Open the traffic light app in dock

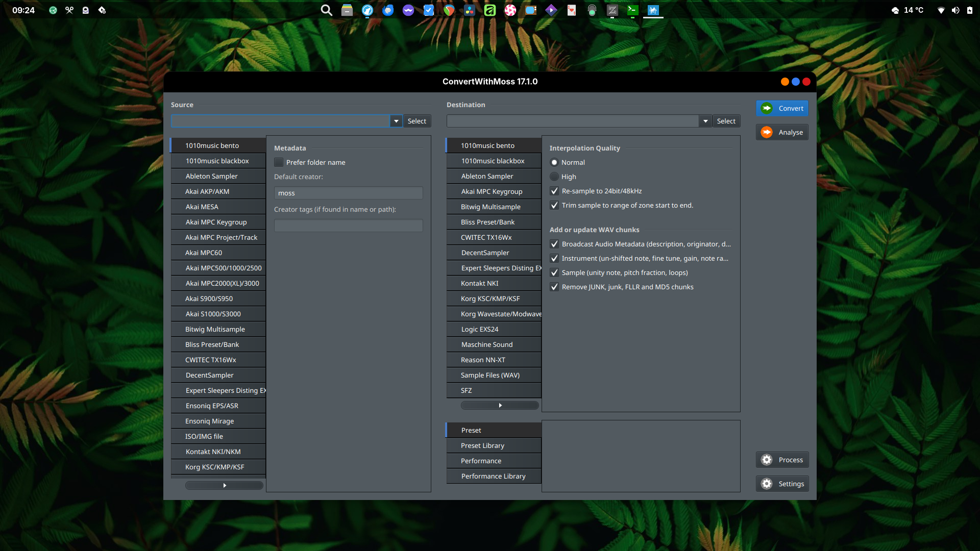tap(592, 10)
